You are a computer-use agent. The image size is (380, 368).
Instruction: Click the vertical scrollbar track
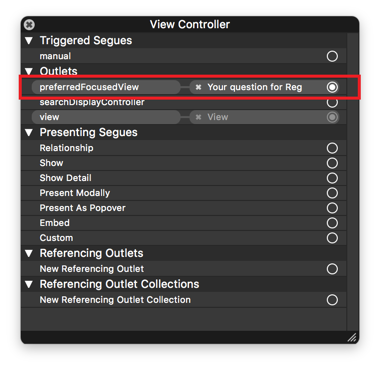352,182
